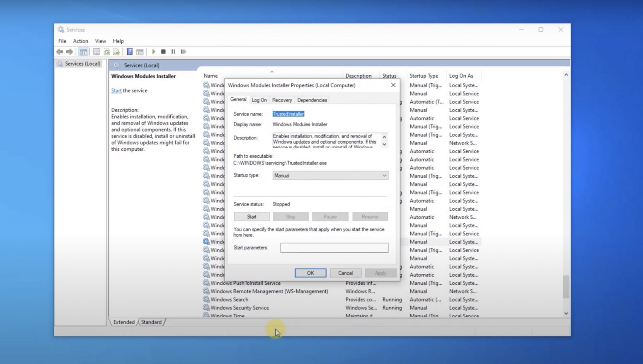Sort by the Startup Type column header

click(424, 76)
